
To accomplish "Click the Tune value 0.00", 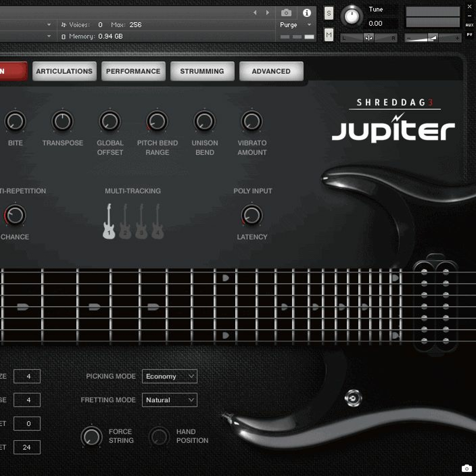I will [375, 23].
